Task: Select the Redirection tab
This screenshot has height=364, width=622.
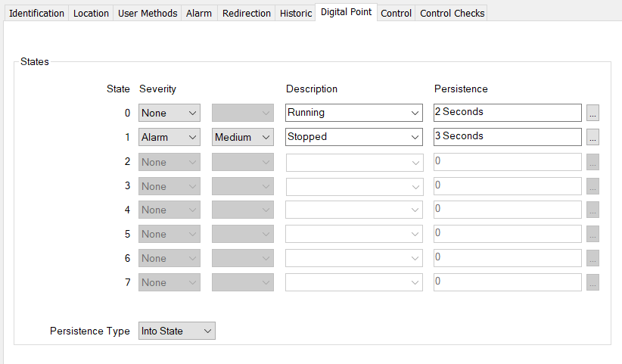Action: coord(246,14)
